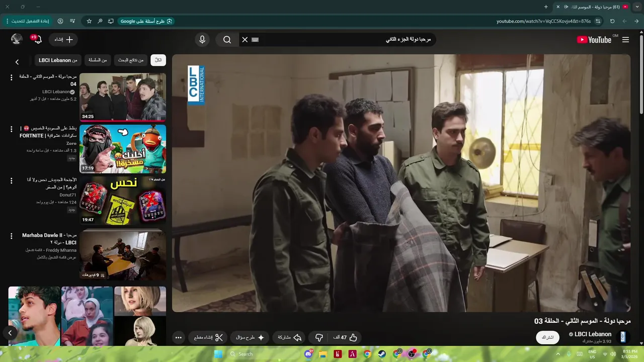Open the Fortnite Zoro video thumbnail
644x362 pixels.
click(x=123, y=149)
